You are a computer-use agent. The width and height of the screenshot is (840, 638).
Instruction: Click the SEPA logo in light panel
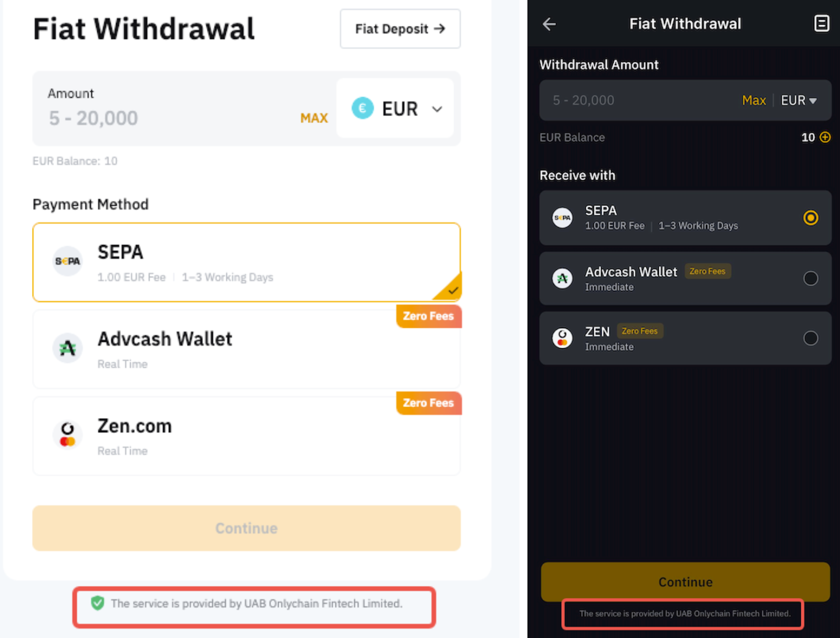click(68, 261)
